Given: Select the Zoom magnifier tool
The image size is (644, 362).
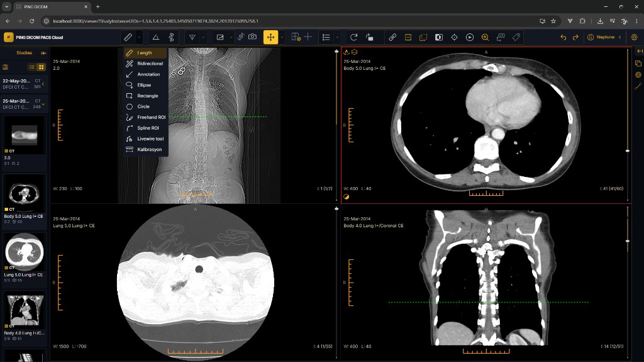Looking at the screenshot, I should point(485,37).
